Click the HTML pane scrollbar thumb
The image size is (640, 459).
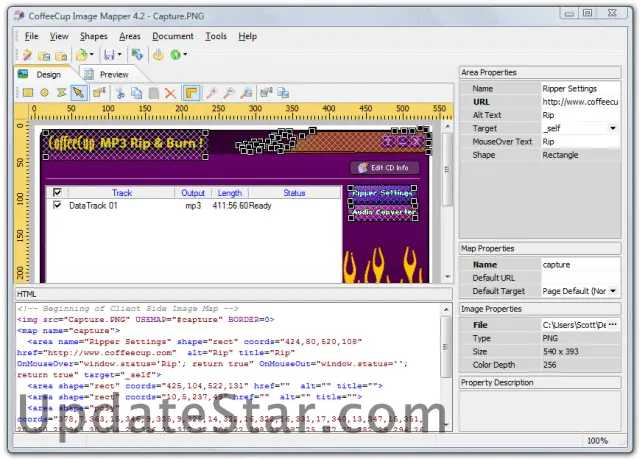coord(446,346)
